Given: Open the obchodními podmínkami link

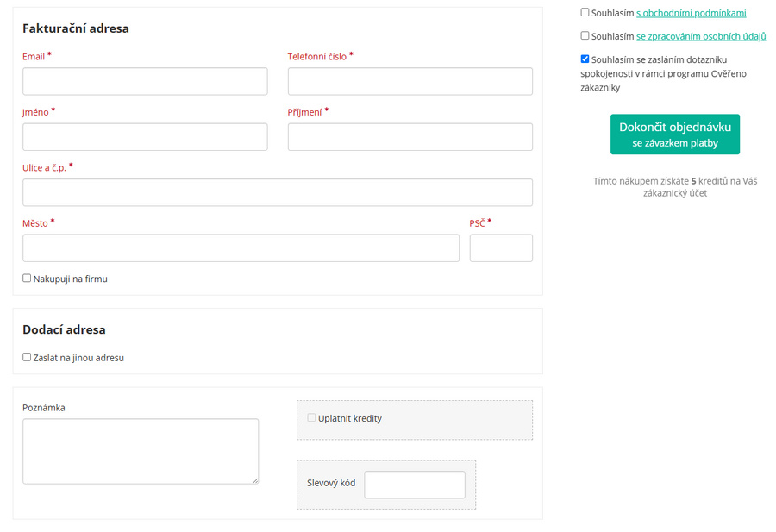Looking at the screenshot, I should pyautogui.click(x=691, y=13).
